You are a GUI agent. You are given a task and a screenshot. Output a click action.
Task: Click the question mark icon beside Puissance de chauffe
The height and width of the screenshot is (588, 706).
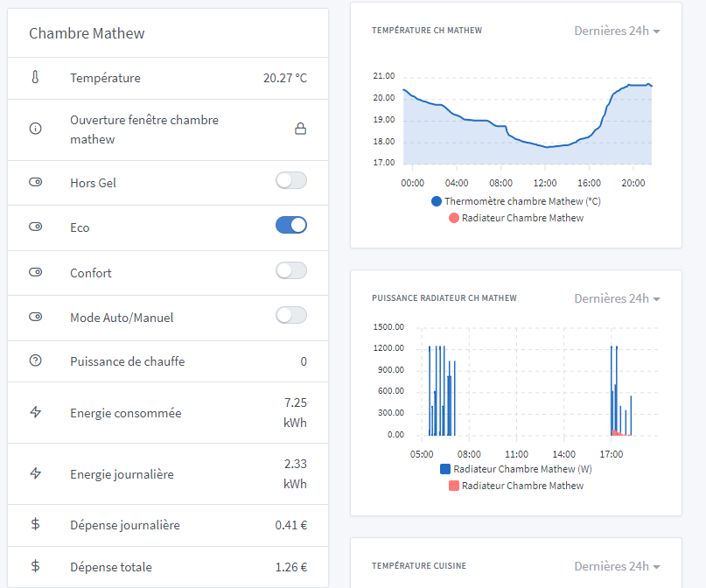tap(35, 361)
